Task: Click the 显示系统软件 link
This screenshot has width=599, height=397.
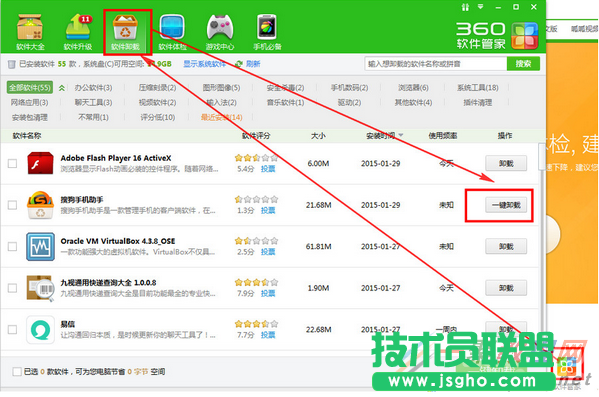Action: click(x=204, y=64)
